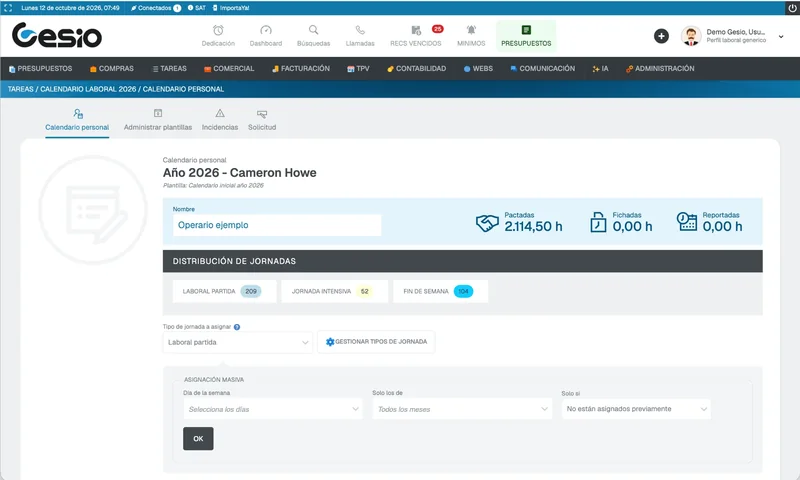Open the green PRESUPUESTOS shortcut
This screenshot has width=800, height=480.
526,36
